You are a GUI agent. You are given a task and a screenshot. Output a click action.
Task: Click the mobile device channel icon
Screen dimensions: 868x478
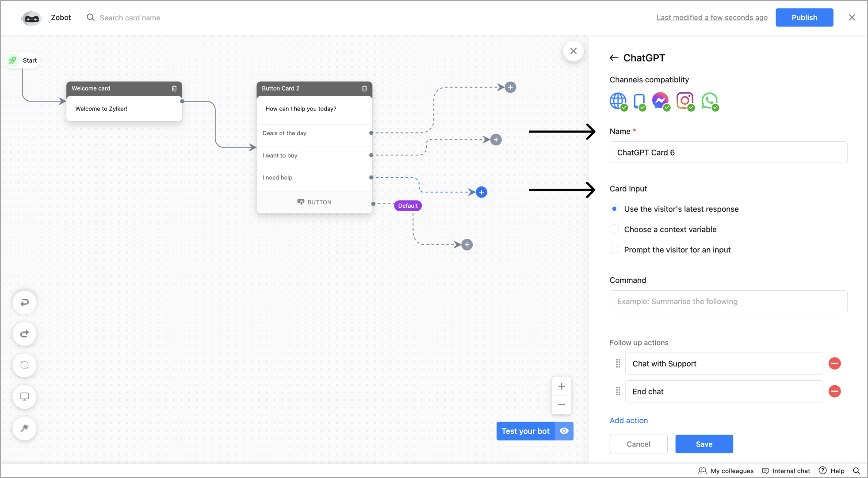pyautogui.click(x=639, y=102)
